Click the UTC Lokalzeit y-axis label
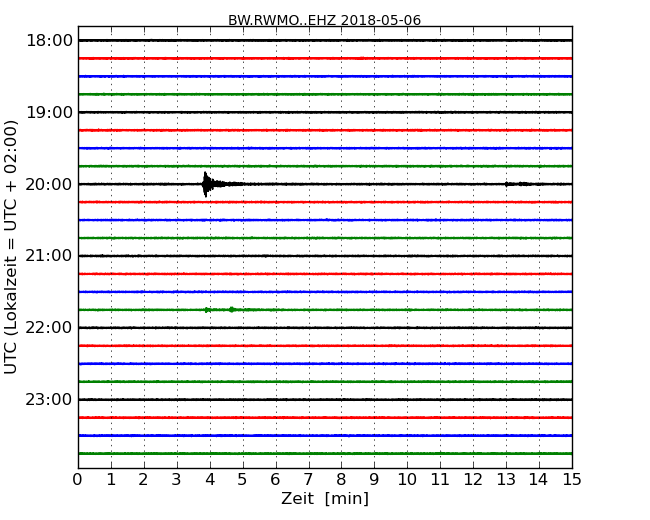The height and width of the screenshot is (520, 650). pyautogui.click(x=11, y=247)
